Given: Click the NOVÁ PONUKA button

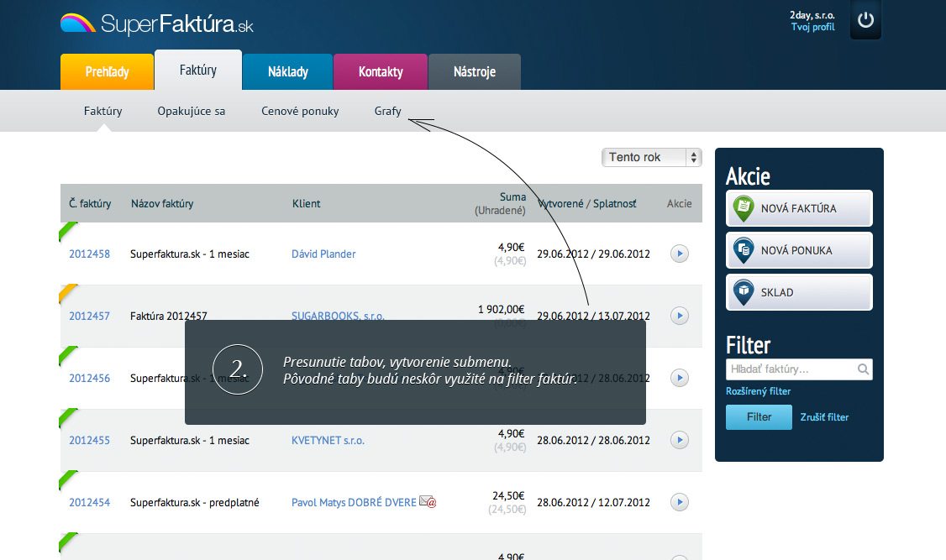Looking at the screenshot, I should pos(799,251).
